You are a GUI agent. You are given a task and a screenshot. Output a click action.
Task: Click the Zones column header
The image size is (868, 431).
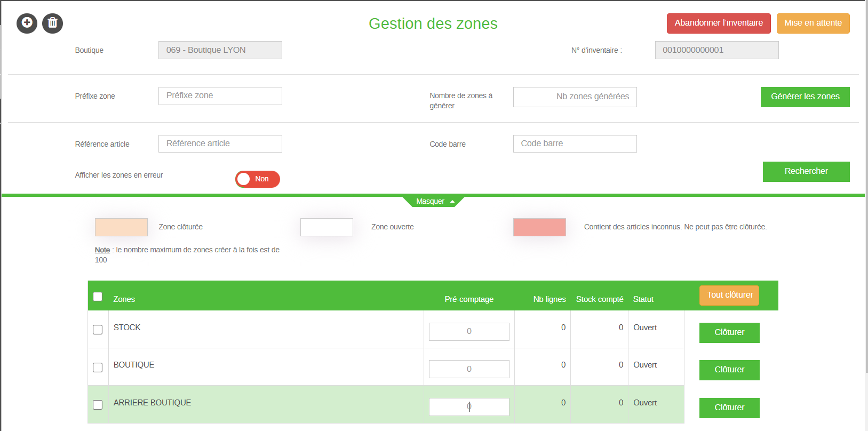point(124,299)
